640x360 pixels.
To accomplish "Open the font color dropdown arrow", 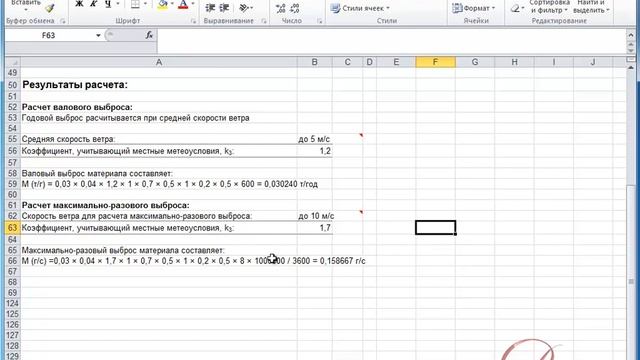I will coord(193,4).
